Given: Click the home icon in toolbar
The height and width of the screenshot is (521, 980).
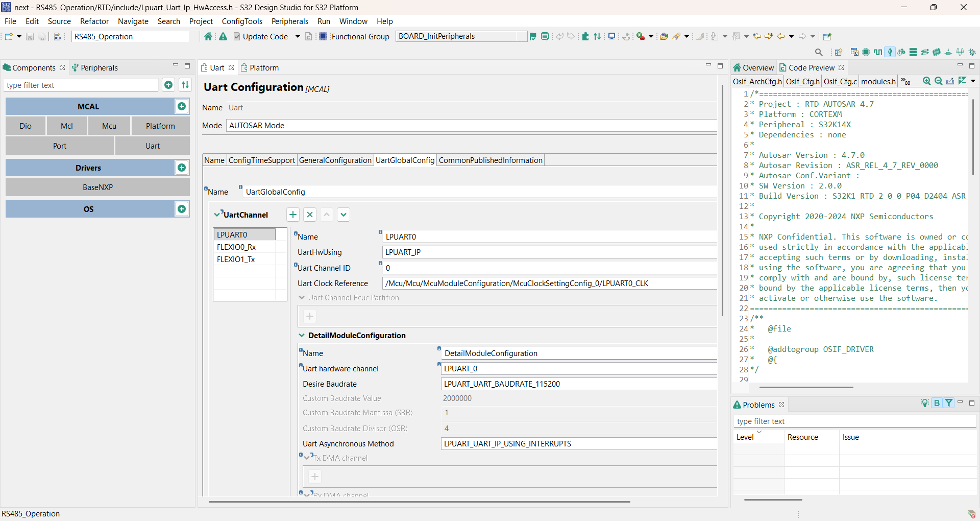Looking at the screenshot, I should (208, 36).
